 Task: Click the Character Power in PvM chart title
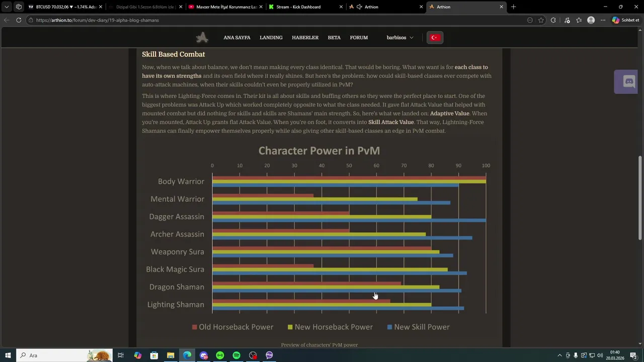click(x=319, y=151)
